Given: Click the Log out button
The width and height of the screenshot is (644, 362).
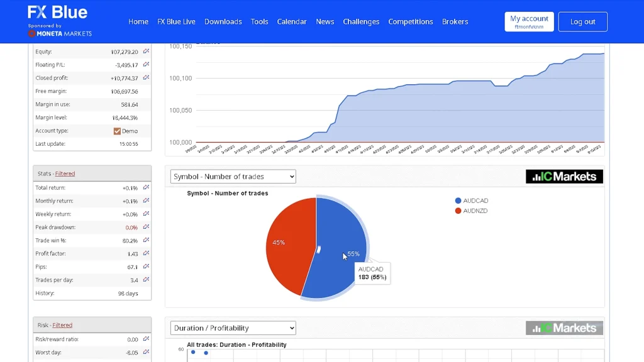Looking at the screenshot, I should coord(582,21).
